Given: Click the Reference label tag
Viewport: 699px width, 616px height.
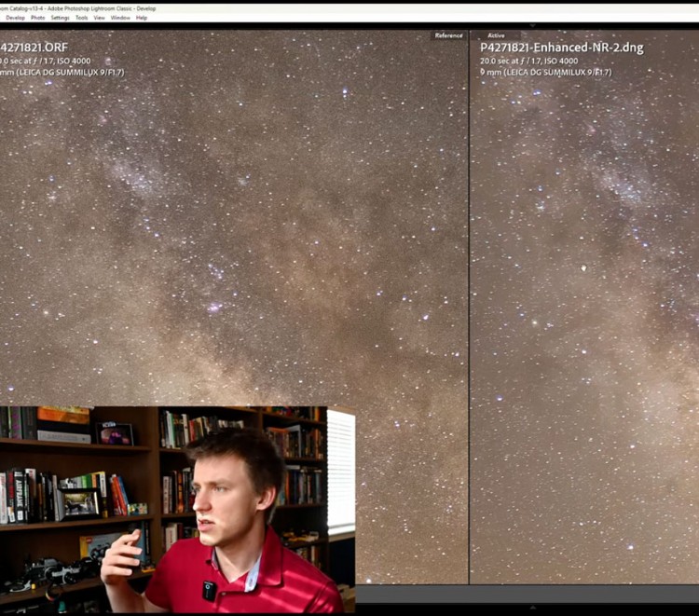Looking at the screenshot, I should 449,35.
